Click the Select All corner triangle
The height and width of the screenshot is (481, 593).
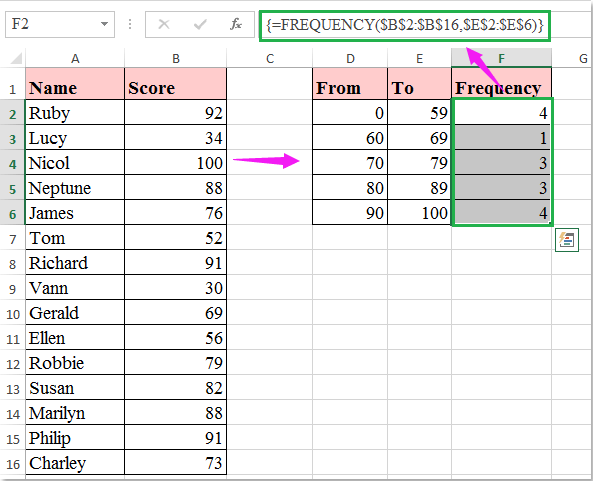point(16,59)
